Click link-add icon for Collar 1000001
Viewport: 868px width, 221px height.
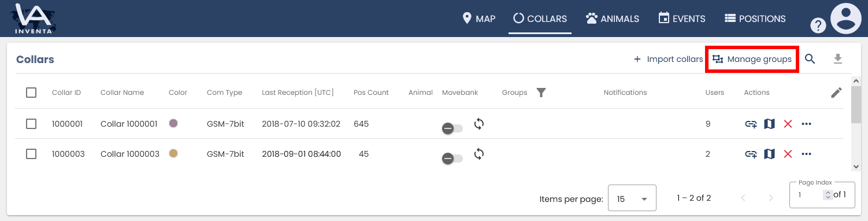pyautogui.click(x=751, y=124)
